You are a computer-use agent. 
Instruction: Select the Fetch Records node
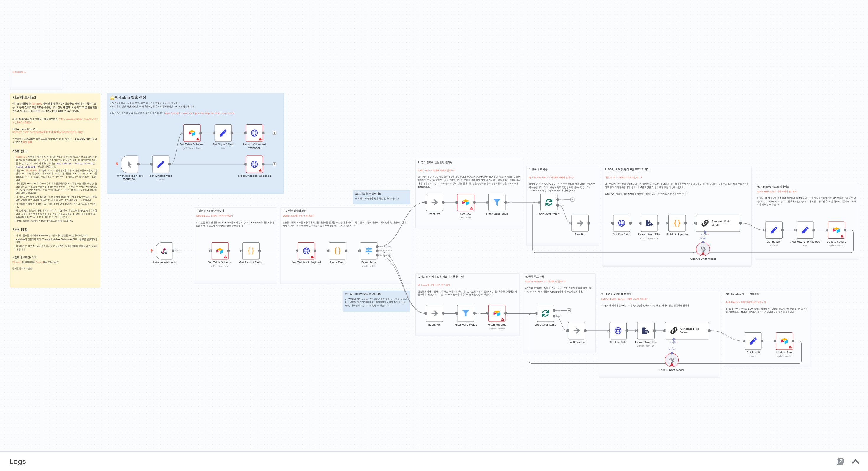coord(497,313)
